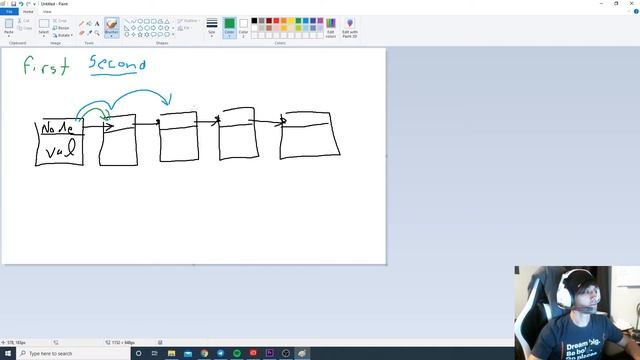Screen dimensions: 640x360
Task: Switch to the Home ribbon tab
Action: click(x=28, y=12)
